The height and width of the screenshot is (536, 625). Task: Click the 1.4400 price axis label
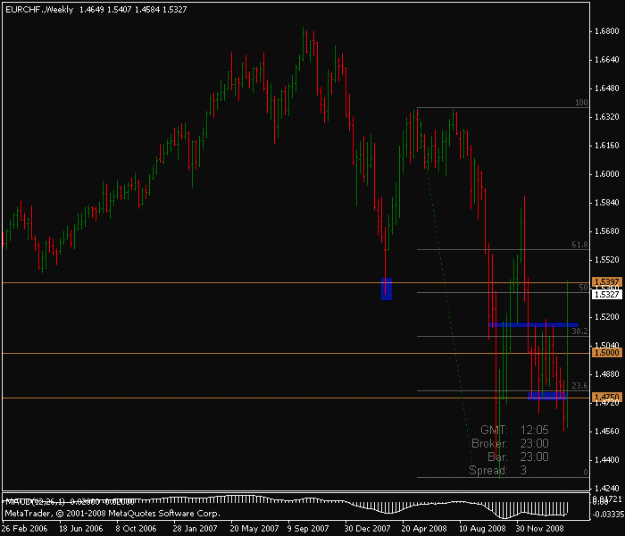tap(607, 460)
